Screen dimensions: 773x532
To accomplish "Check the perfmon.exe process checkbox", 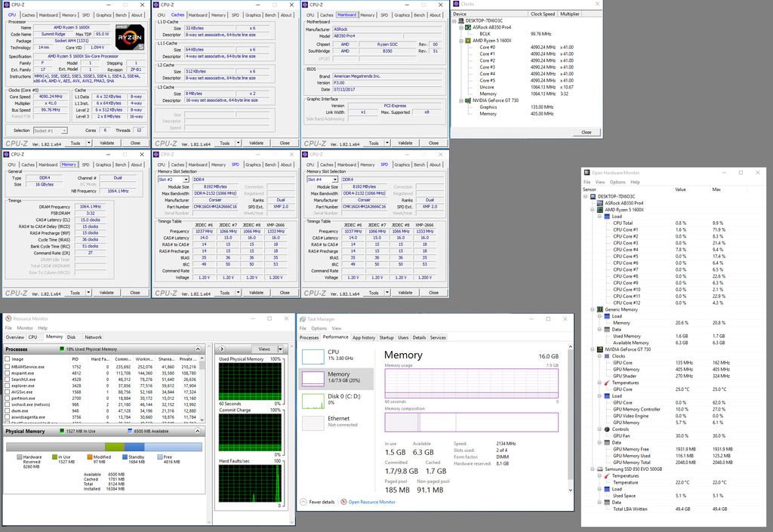I will [x=8, y=398].
